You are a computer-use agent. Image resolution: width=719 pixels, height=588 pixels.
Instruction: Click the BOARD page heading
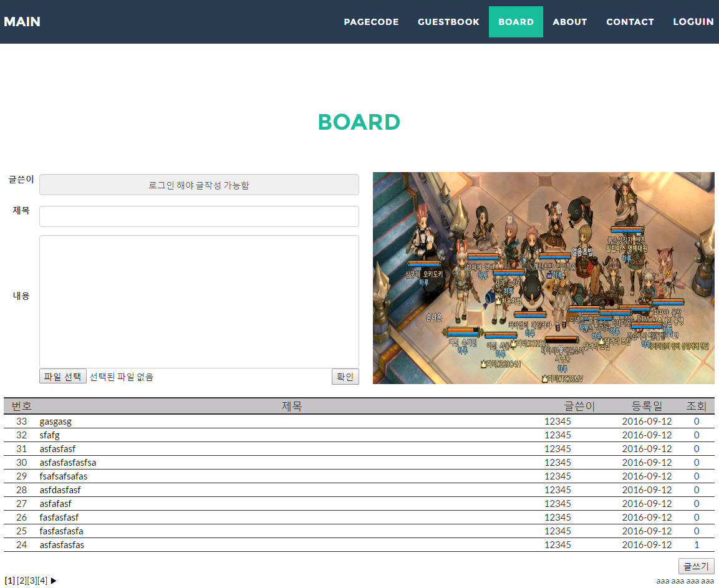point(359,122)
